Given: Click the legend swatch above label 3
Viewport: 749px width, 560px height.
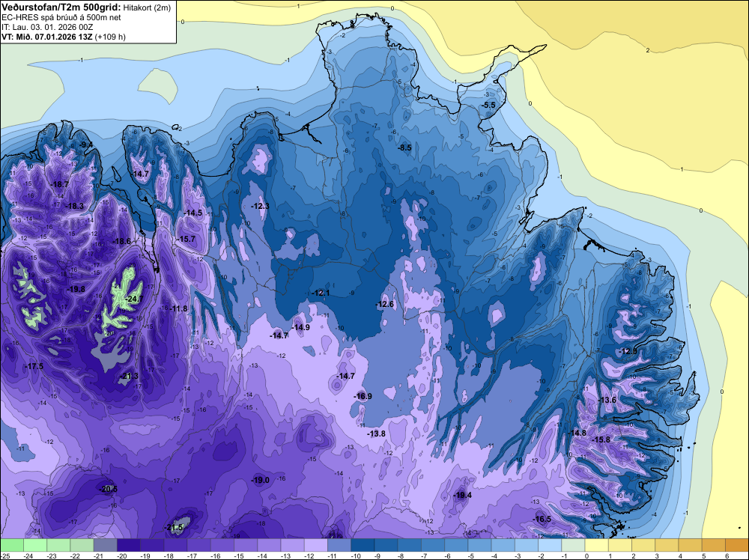Looking at the screenshot, I should 667,545.
